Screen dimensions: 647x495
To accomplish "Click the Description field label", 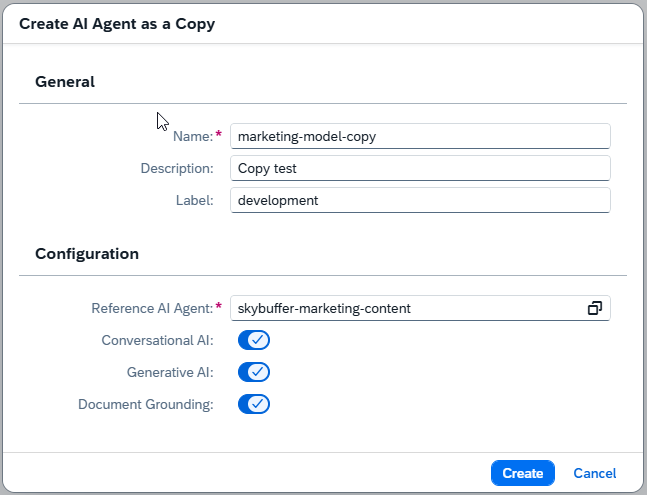I will [x=177, y=168].
